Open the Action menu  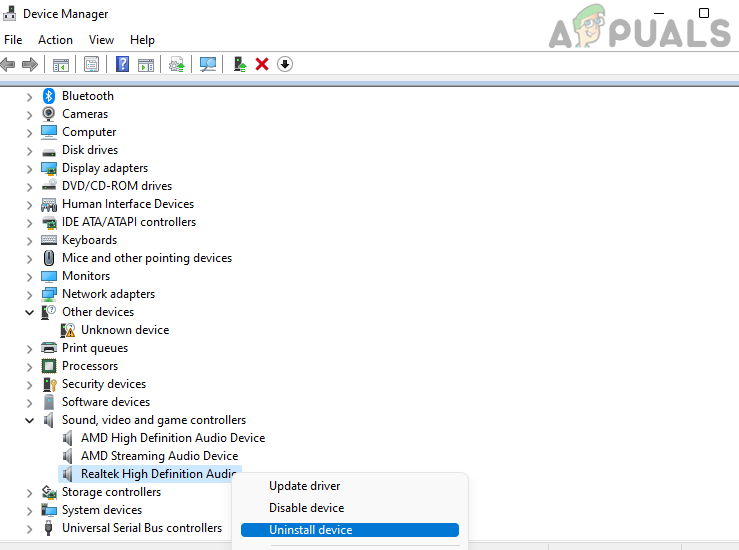55,40
